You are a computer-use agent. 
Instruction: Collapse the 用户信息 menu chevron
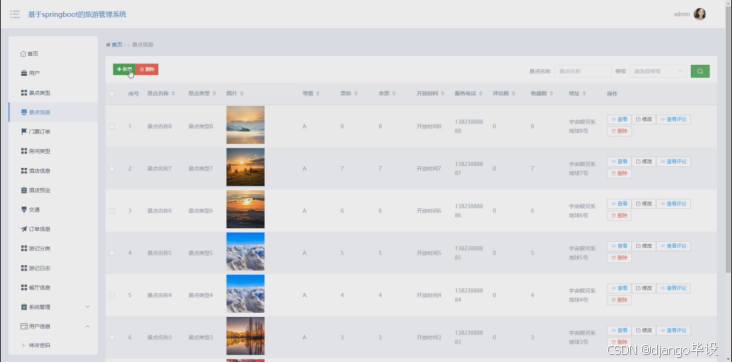[87, 327]
